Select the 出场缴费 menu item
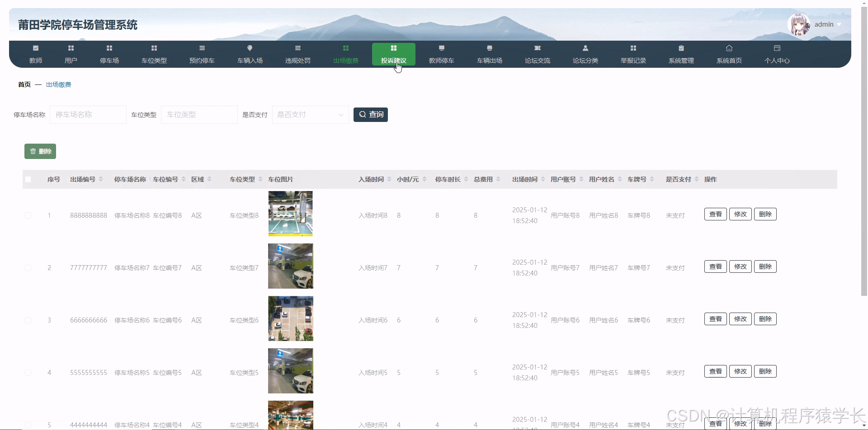868x430 pixels. (346, 54)
